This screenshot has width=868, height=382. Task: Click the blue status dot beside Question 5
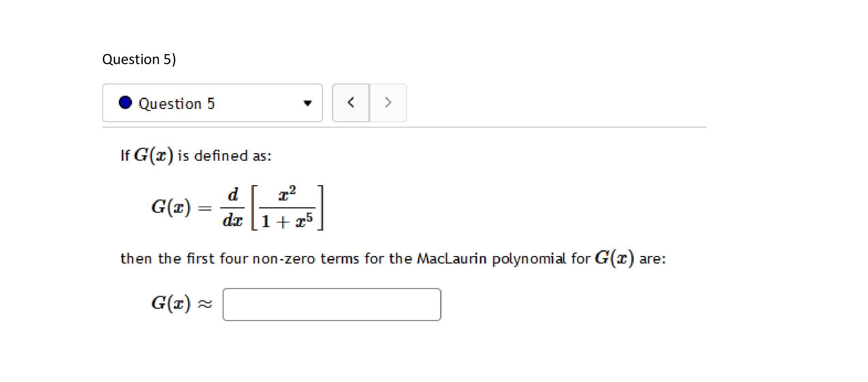125,102
